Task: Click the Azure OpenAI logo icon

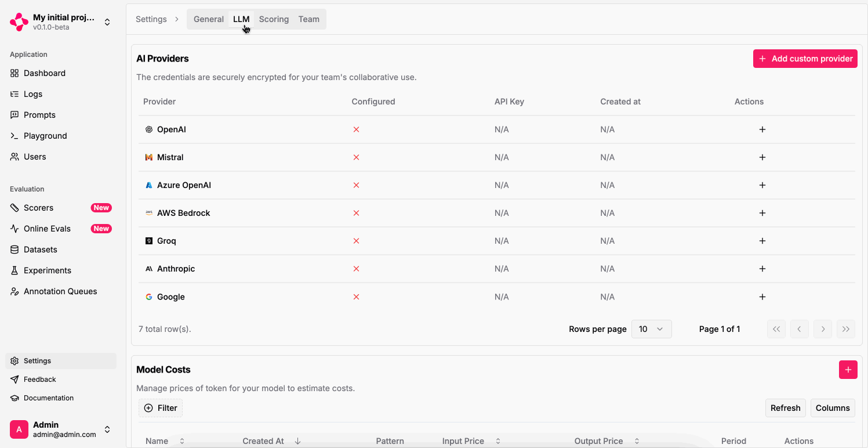Action: coord(149,185)
